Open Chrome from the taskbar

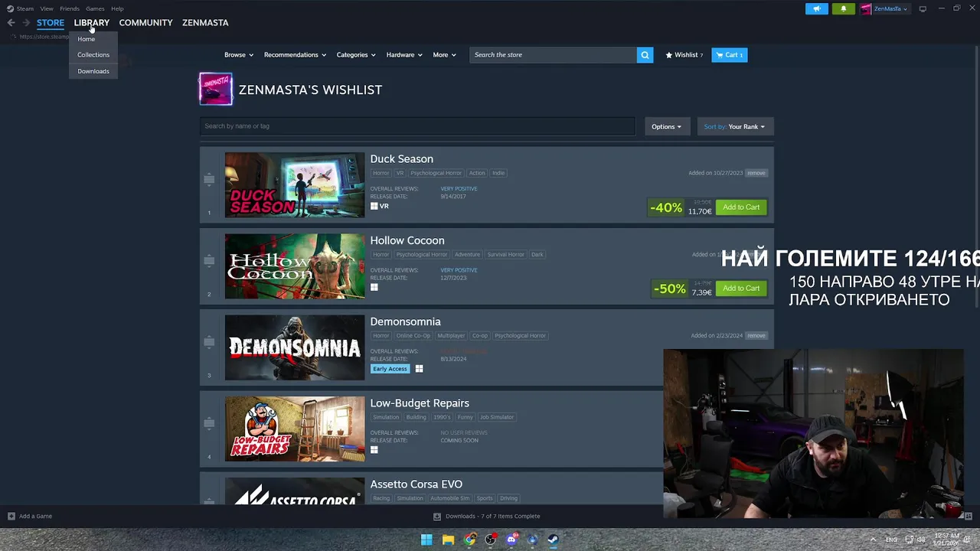coord(469,540)
